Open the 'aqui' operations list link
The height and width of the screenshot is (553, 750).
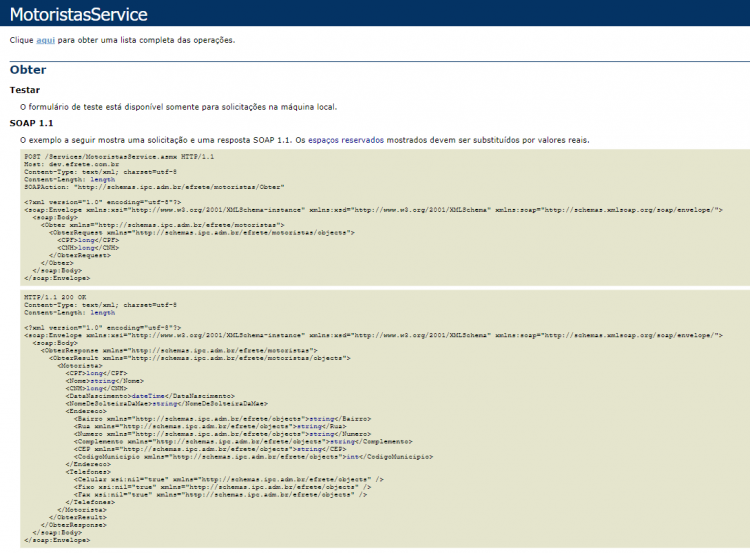point(45,40)
